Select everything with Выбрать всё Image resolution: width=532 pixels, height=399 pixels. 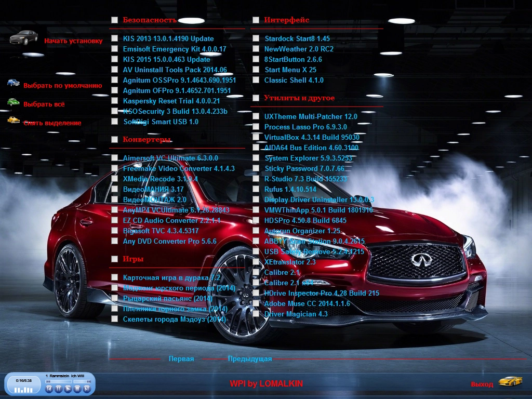(x=44, y=104)
